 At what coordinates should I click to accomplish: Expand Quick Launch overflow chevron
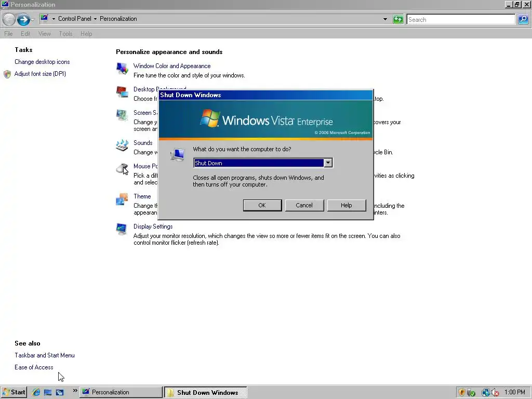(x=75, y=391)
